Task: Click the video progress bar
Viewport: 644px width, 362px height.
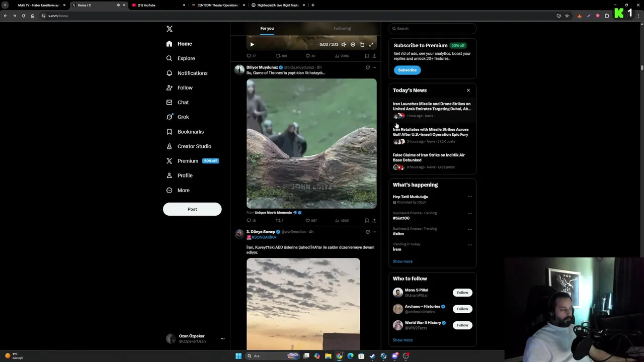Action: tap(311, 37)
